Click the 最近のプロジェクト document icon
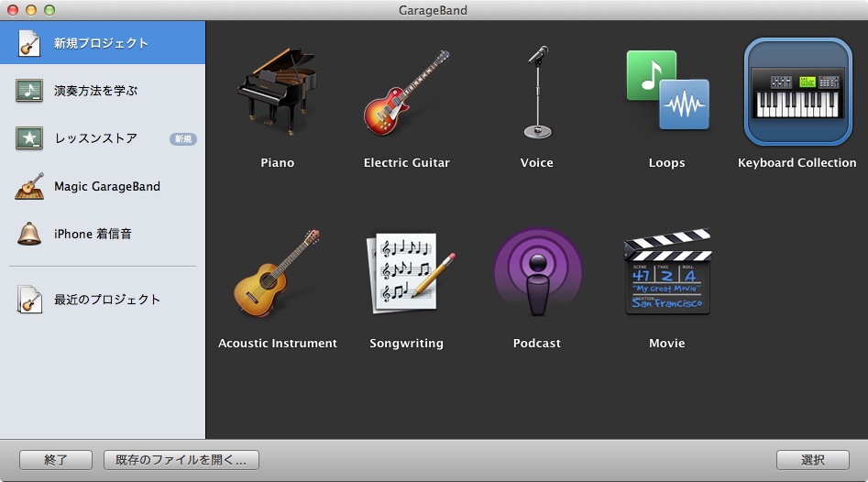Image resolution: width=868 pixels, height=482 pixels. point(29,300)
